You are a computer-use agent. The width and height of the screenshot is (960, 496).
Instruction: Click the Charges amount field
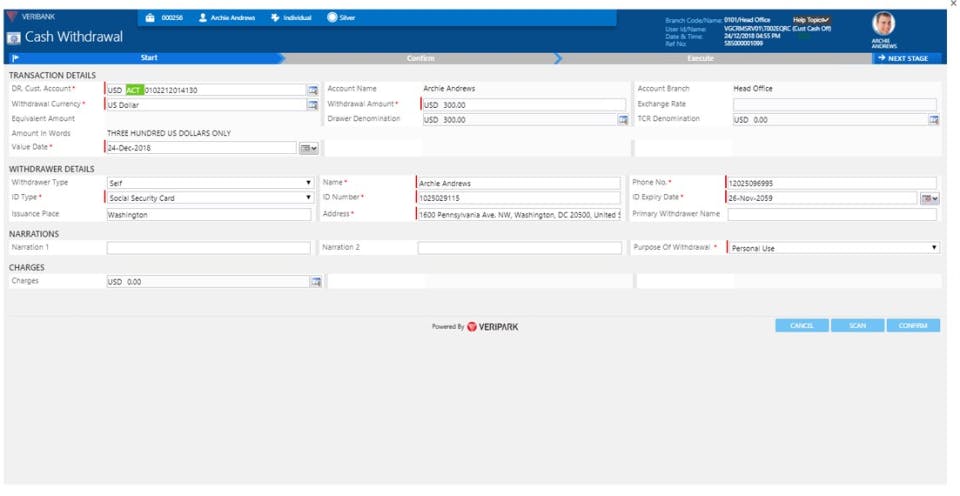coord(209,282)
